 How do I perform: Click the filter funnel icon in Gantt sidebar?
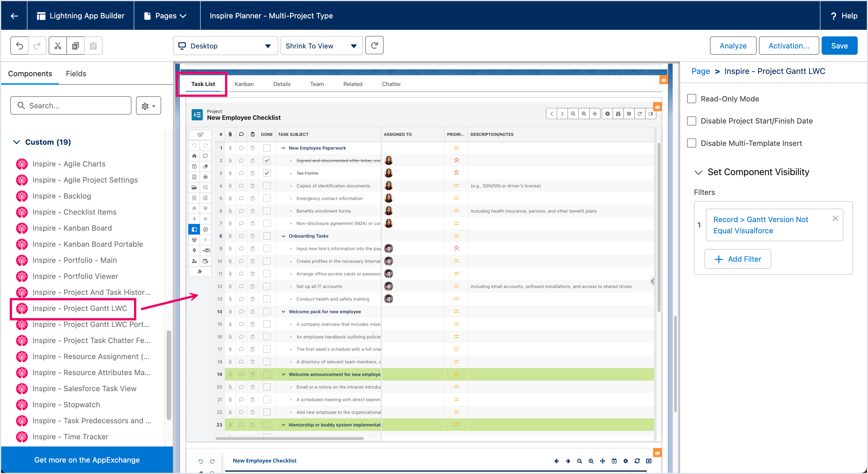tap(200, 134)
